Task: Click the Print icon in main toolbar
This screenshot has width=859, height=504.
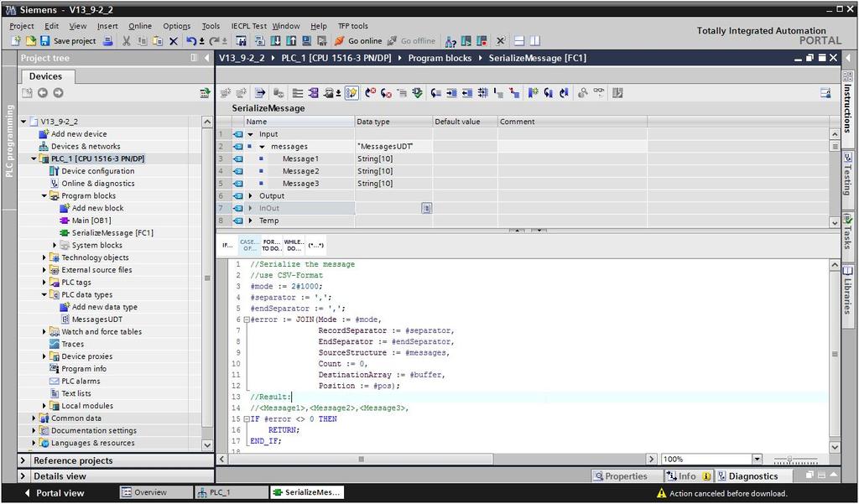Action: [108, 41]
